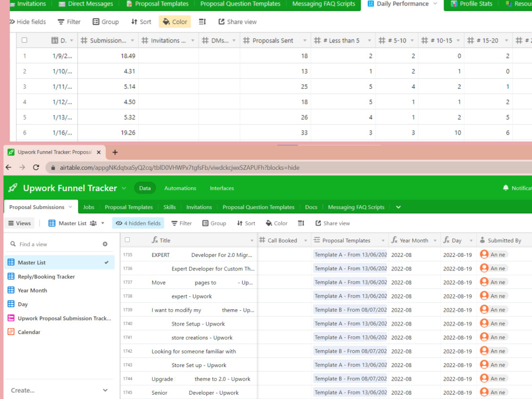Open Color in lower window toolbar

277,223
